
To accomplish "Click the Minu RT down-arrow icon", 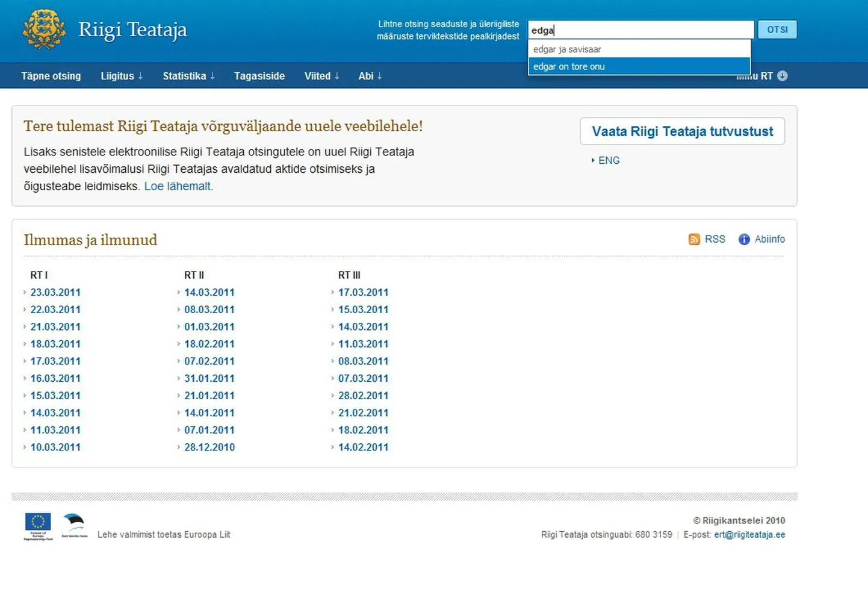I will (x=782, y=76).
